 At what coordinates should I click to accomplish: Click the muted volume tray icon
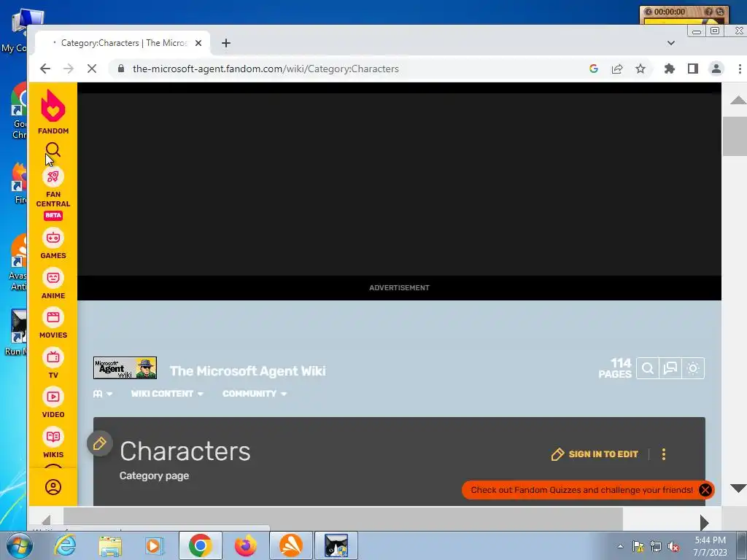tap(673, 547)
